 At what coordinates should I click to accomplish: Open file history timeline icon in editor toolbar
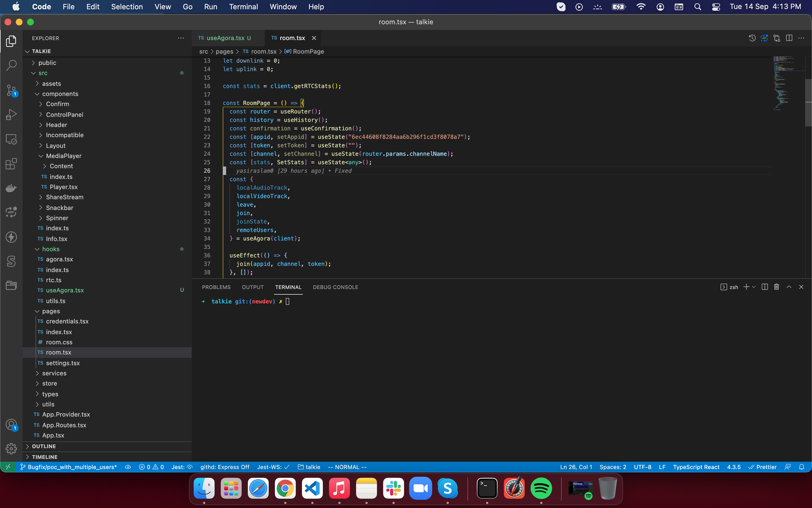(752, 38)
